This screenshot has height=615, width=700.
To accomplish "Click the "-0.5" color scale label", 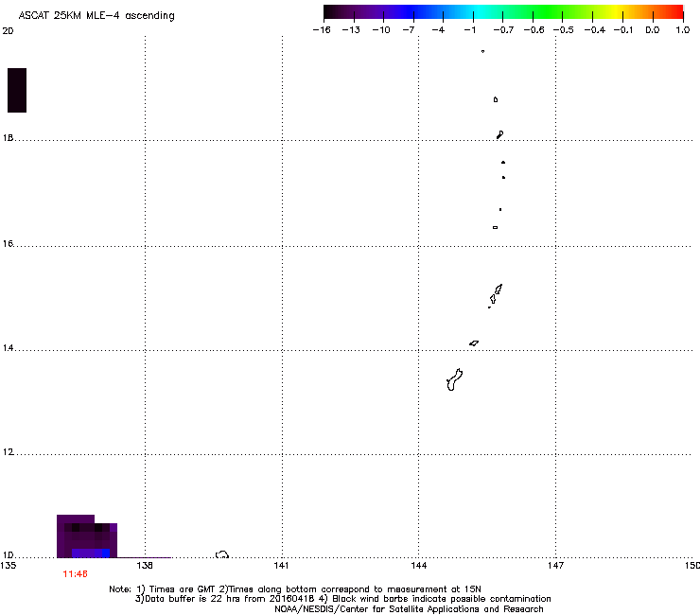I will (x=564, y=30).
